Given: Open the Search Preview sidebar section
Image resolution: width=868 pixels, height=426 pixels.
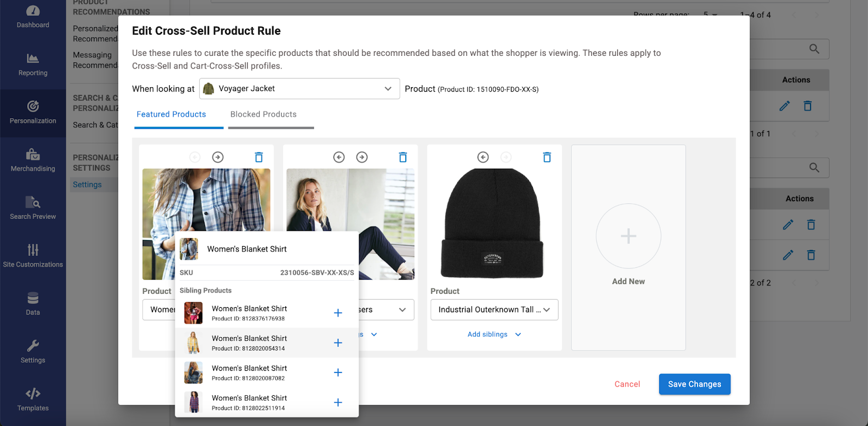Looking at the screenshot, I should coord(33,209).
